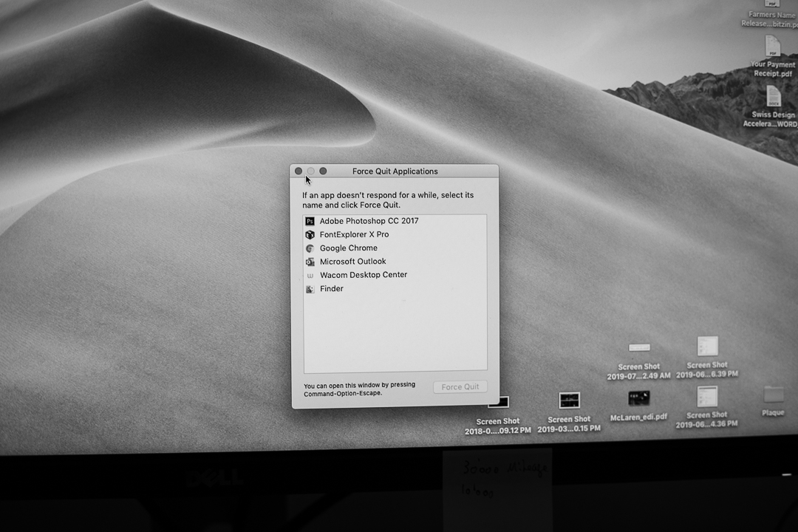
Task: Select Screen Shot 2019-06…6.39 PM file
Action: click(x=707, y=356)
